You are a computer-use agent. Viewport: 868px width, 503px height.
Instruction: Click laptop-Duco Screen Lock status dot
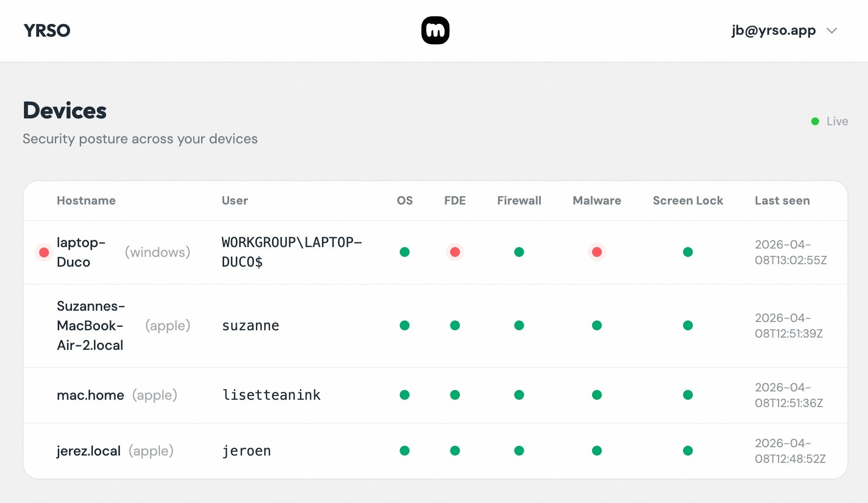click(x=688, y=252)
